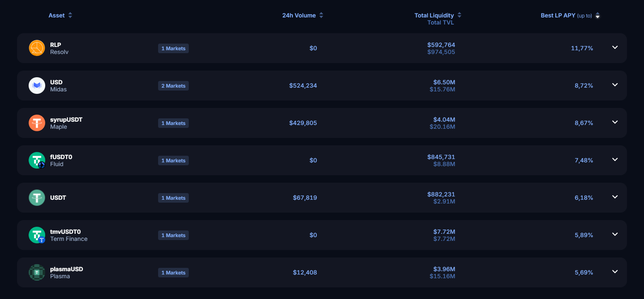Expand the fUSDT0 Fluid row chevron
Screen dimensions: 644x299
point(615,159)
